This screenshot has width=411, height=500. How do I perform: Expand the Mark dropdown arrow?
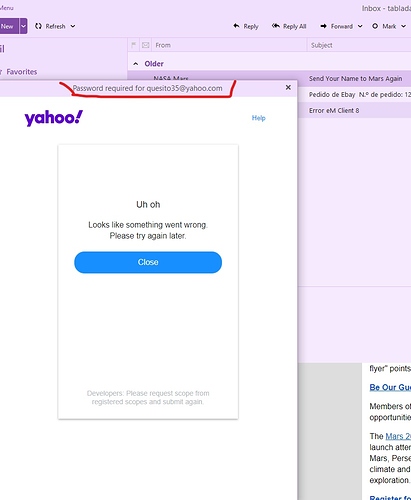point(403,26)
